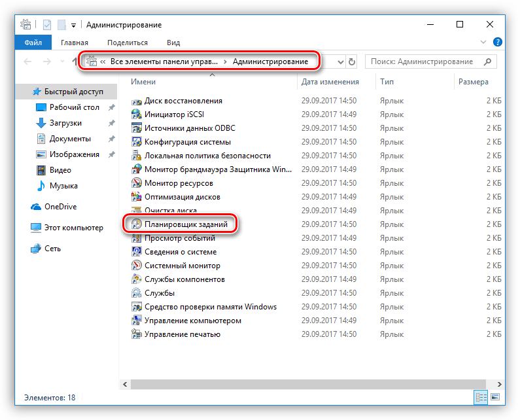Image resolution: width=520 pixels, height=420 pixels.
Task: Expand the ribbon with the chevron
Action: [x=483, y=42]
